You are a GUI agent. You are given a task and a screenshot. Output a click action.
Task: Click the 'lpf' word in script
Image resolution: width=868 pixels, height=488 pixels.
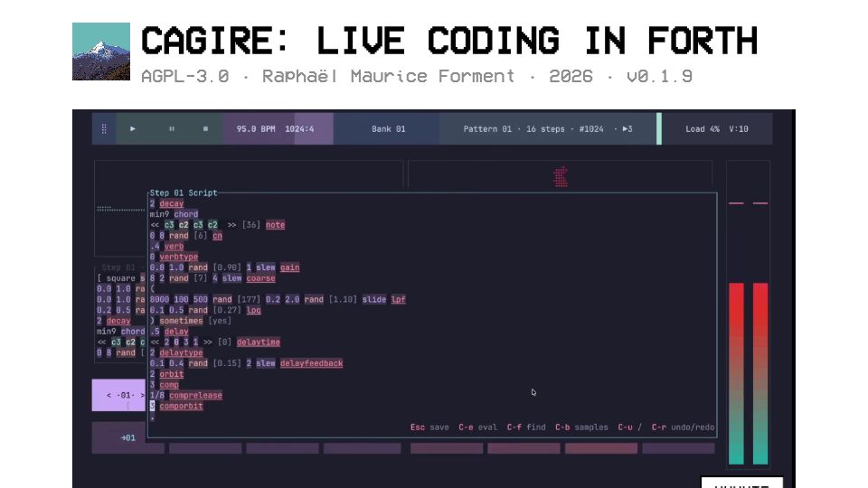[x=398, y=299]
